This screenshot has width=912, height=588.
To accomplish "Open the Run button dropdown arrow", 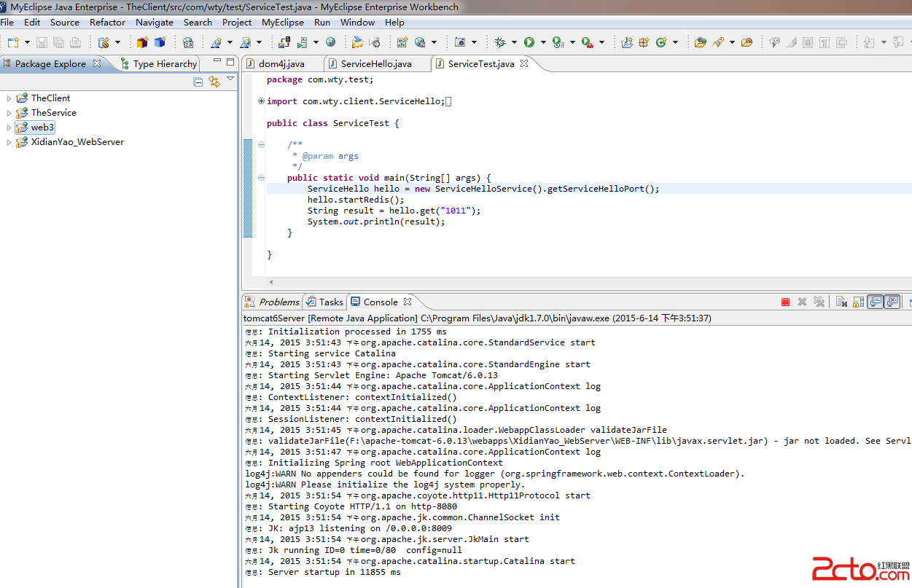I will click(543, 42).
